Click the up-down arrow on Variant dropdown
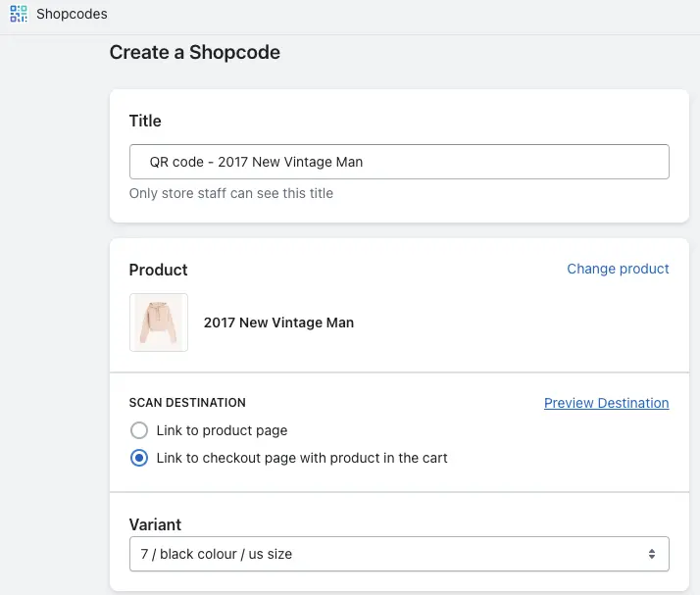Viewport: 700px width, 595px height. [652, 554]
